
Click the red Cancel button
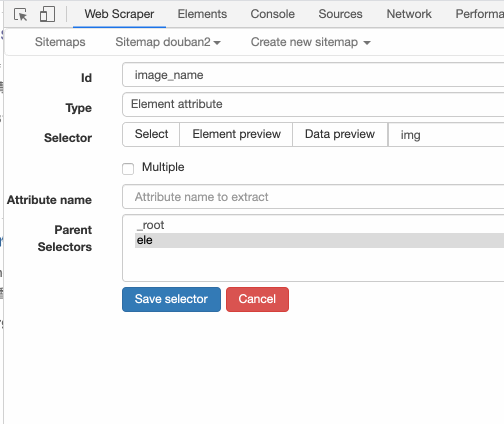[257, 299]
